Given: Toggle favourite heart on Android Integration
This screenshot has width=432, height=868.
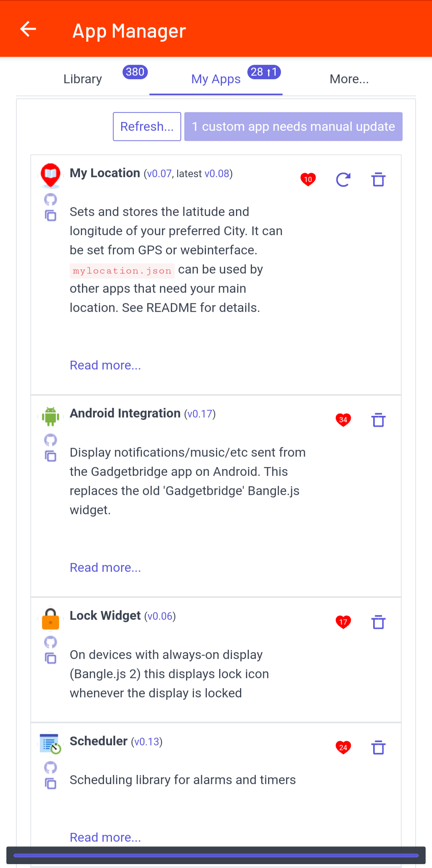Looking at the screenshot, I should 343,420.
